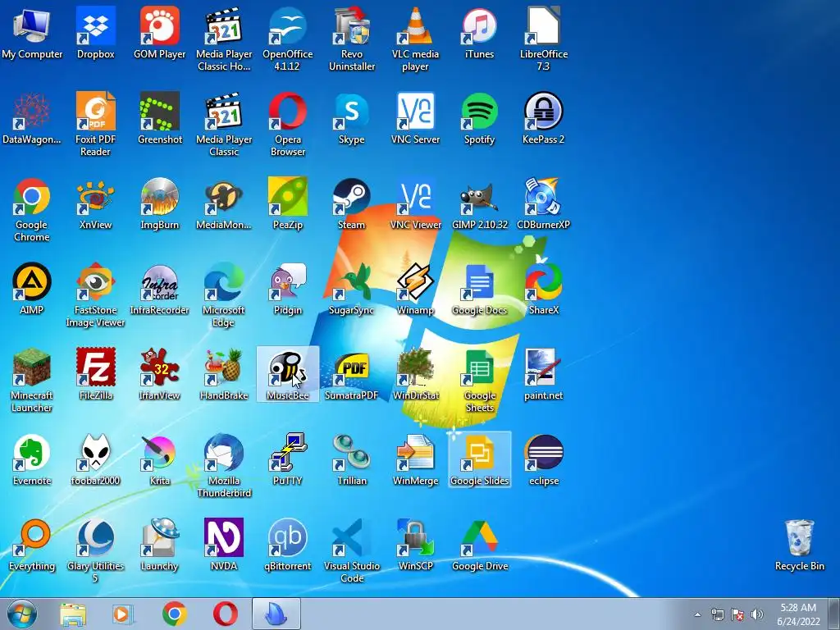Click the paint.net desktop icon
This screenshot has width=840, height=630.
[543, 374]
